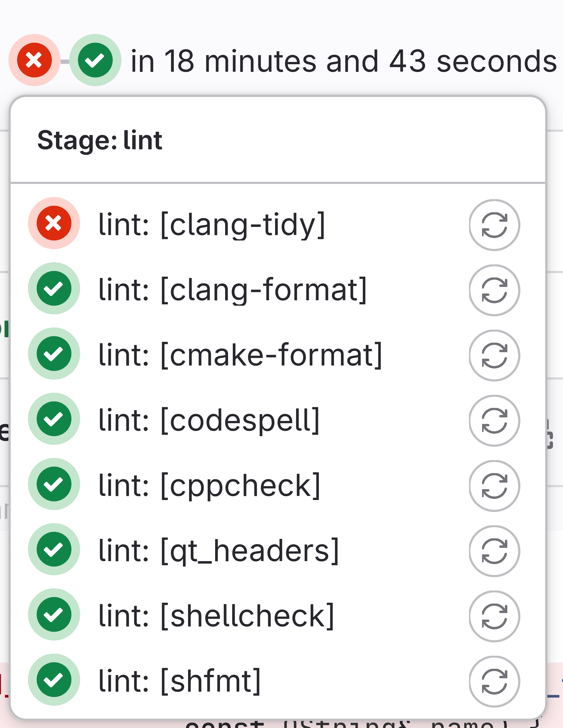
Task: Retry the shellcheck lint job
Action: (494, 616)
